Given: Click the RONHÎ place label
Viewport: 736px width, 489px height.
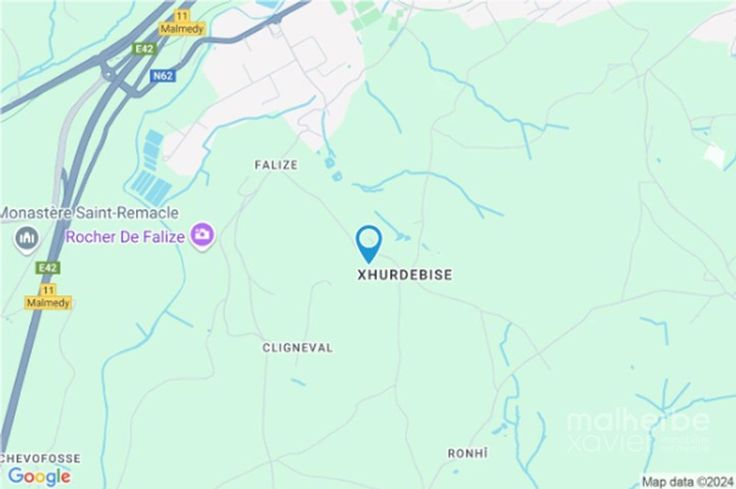Looking at the screenshot, I should click(468, 453).
